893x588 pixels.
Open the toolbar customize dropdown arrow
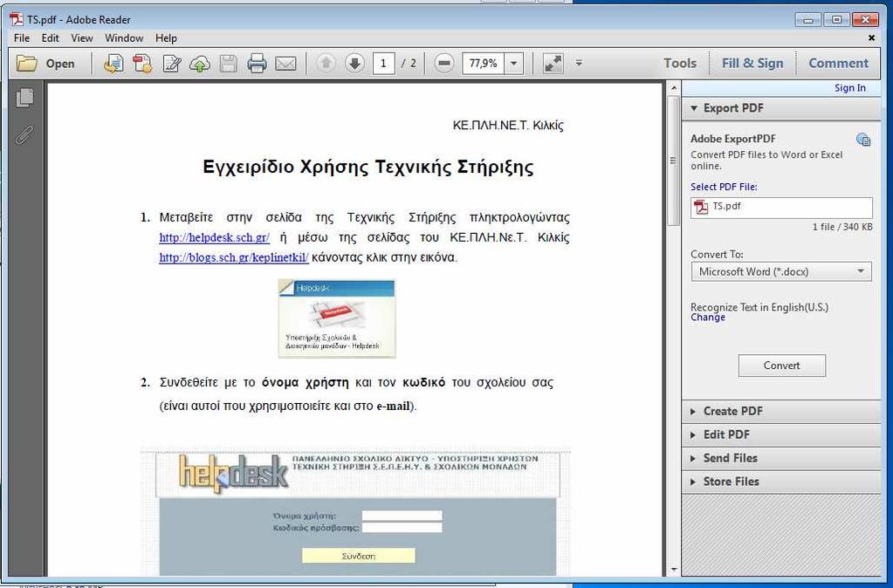click(x=579, y=63)
